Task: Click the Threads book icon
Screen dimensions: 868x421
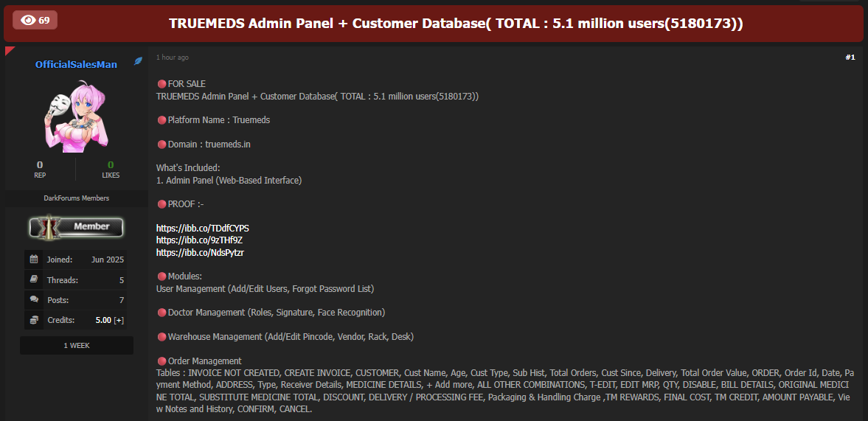Action: (33, 280)
